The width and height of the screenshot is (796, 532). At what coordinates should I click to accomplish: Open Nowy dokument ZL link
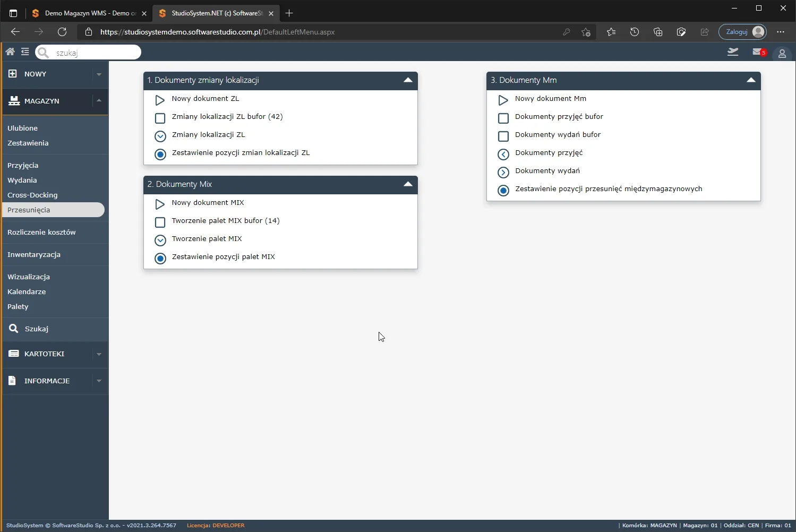(x=206, y=98)
